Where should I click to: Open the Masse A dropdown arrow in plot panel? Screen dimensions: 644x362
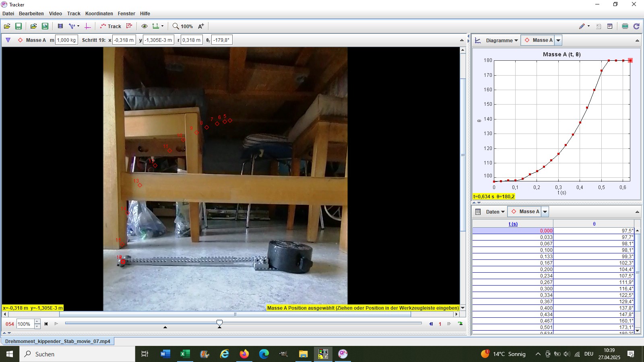coord(558,40)
